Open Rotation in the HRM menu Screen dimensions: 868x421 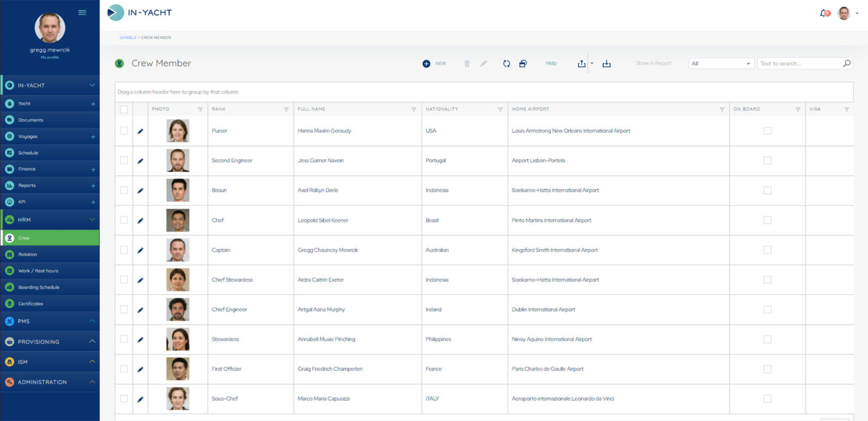(x=27, y=255)
